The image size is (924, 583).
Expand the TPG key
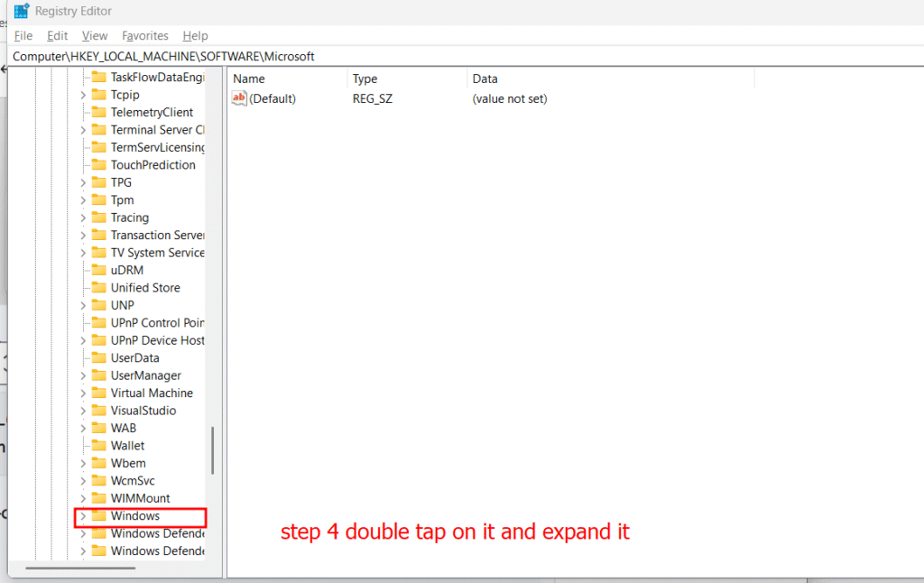tap(83, 182)
